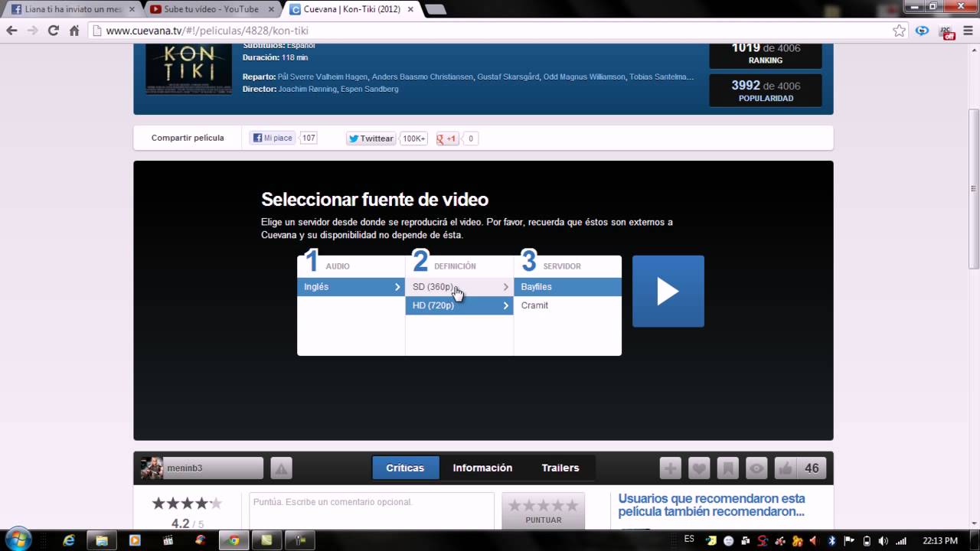Click the Twittear button
The height and width of the screenshot is (551, 980).
click(x=371, y=139)
